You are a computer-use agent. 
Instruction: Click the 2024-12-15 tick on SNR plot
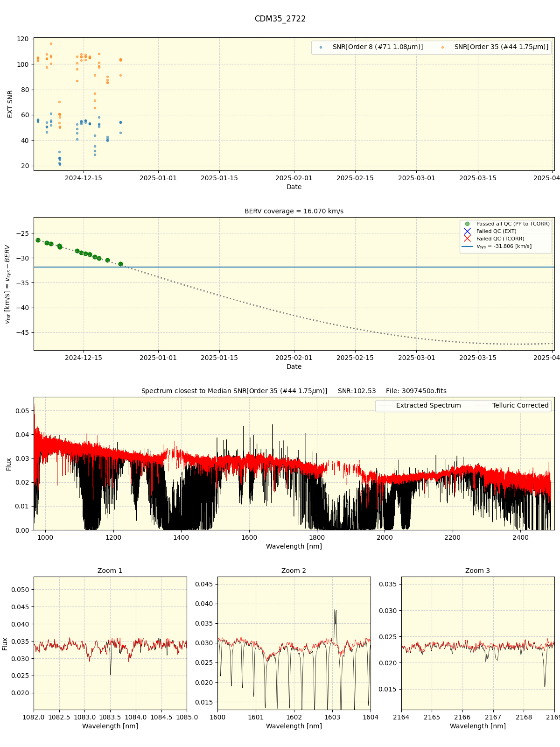click(84, 178)
